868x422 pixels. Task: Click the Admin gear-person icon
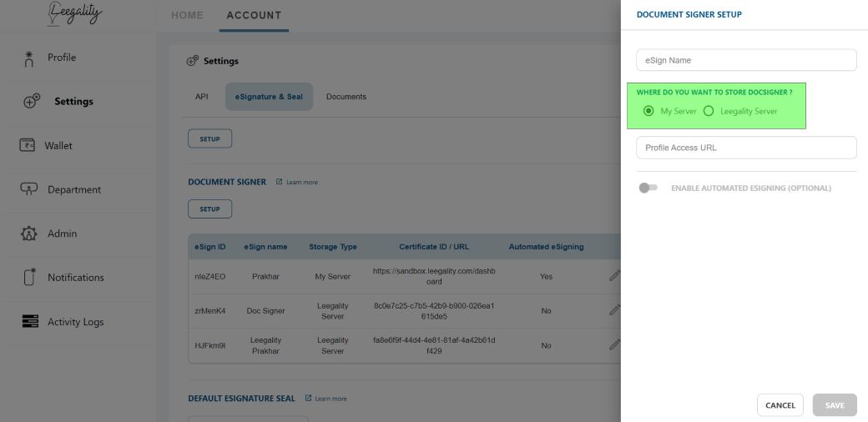pos(28,234)
